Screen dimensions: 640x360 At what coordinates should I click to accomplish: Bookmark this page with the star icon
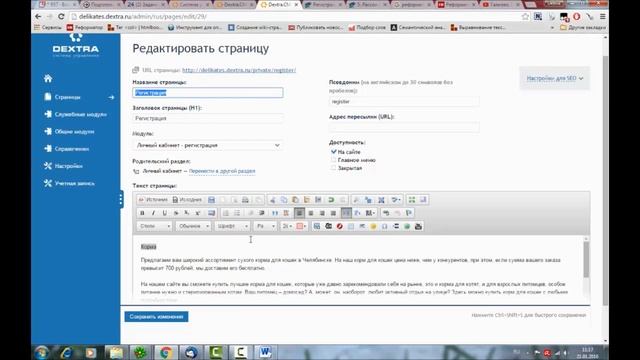tap(525, 16)
